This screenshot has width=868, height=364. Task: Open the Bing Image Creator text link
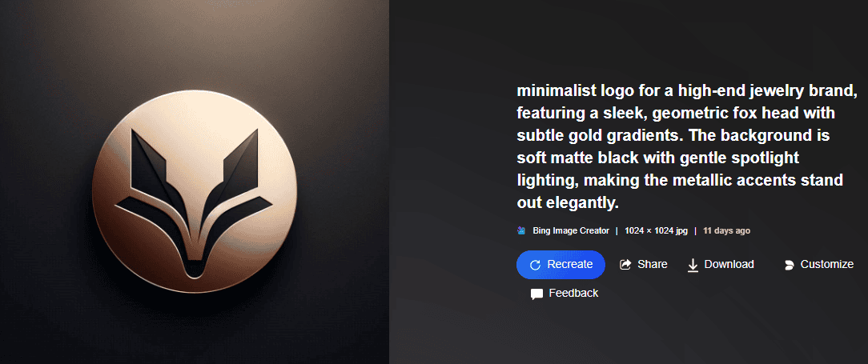click(x=571, y=230)
